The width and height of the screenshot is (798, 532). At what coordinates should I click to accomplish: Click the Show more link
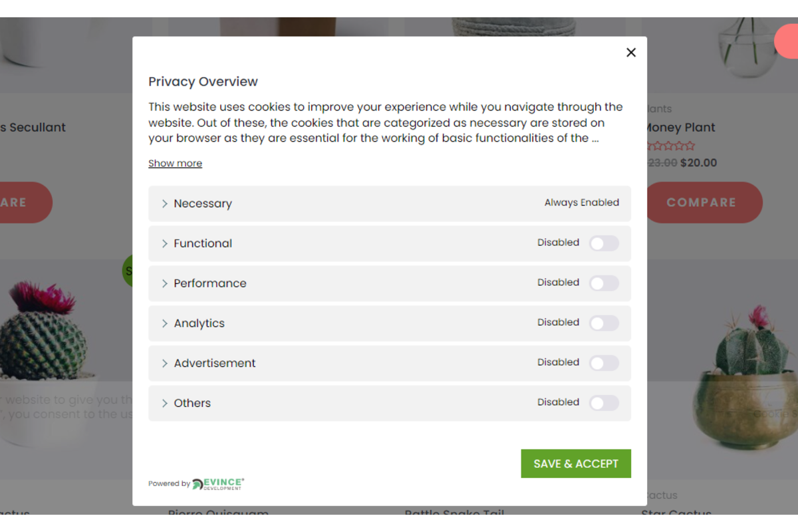tap(175, 164)
